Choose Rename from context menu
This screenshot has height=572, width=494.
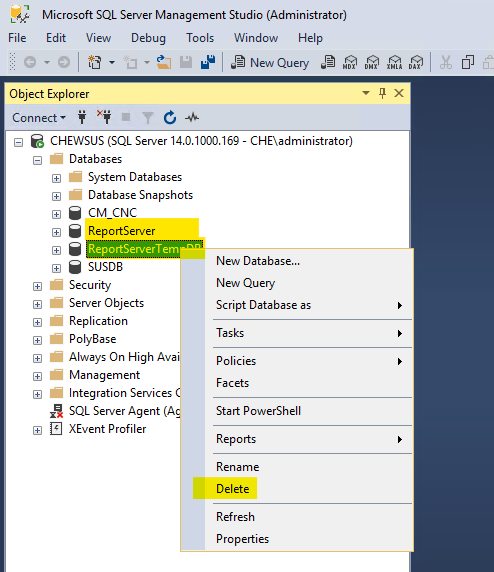point(238,467)
